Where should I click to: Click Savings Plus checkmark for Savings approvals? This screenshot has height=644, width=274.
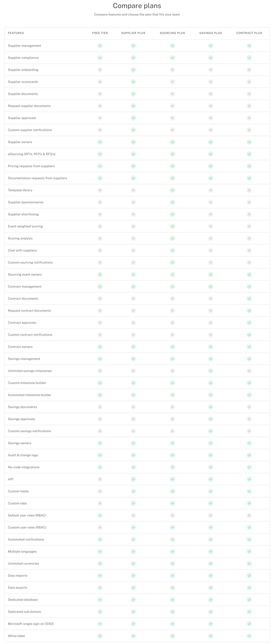coord(211,419)
